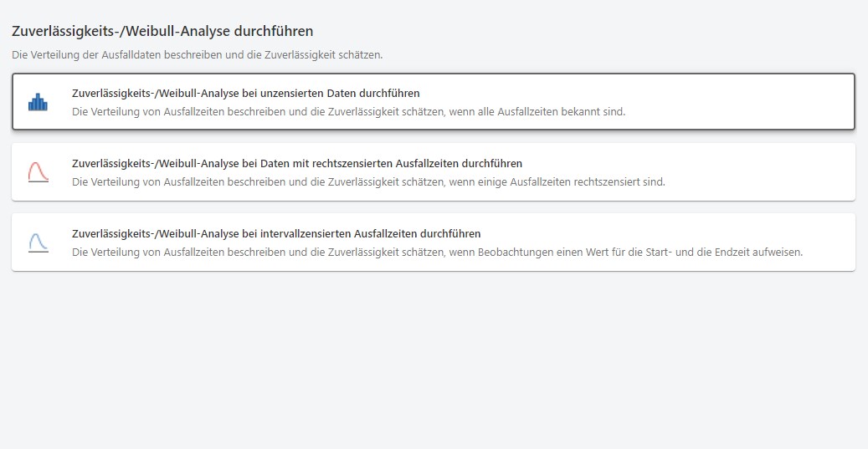868x449 pixels.
Task: Click the empty right side of the interval-censored card
Action: click(829, 234)
